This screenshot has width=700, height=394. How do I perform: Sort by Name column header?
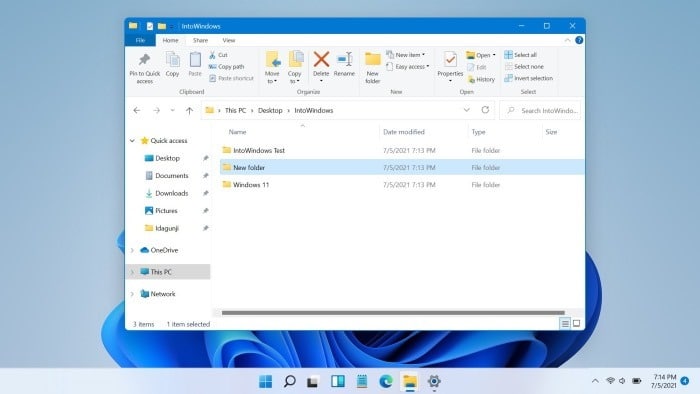237,132
